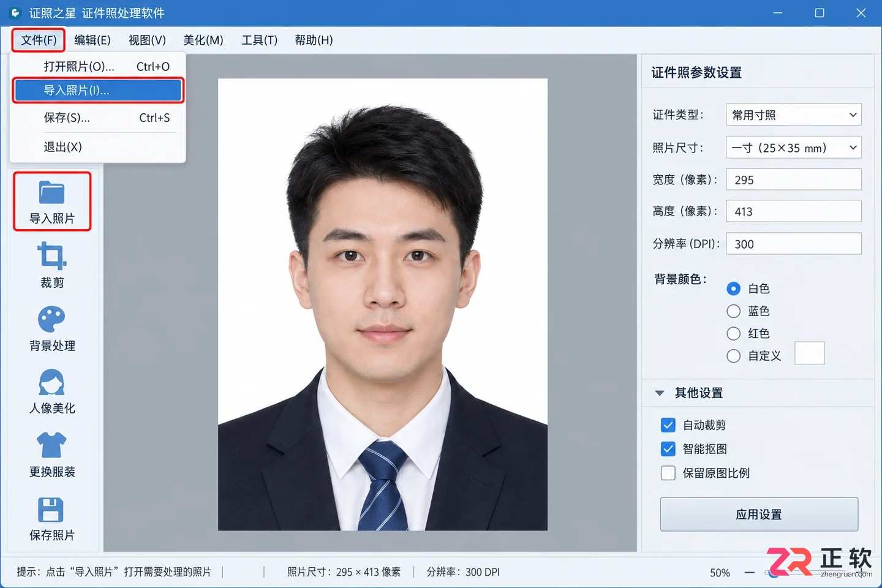Click the 高度 (像素) input field
The height and width of the screenshot is (588, 882).
794,211
